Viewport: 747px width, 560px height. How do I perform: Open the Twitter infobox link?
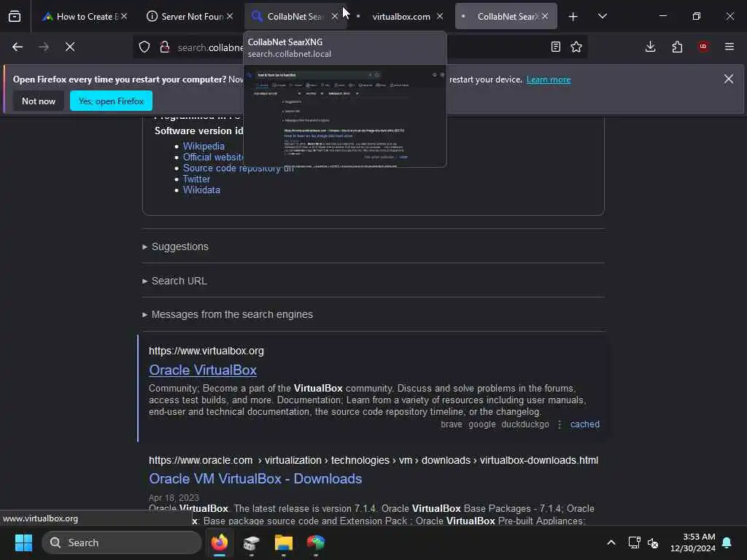pos(196,179)
